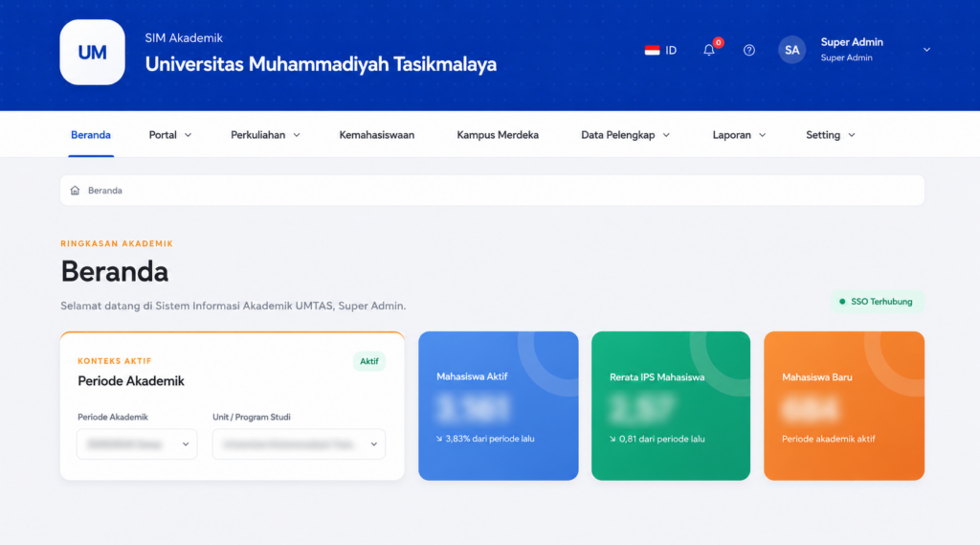This screenshot has width=980, height=545.
Task: Click the Beranda breadcrumb text
Action: [x=105, y=191]
